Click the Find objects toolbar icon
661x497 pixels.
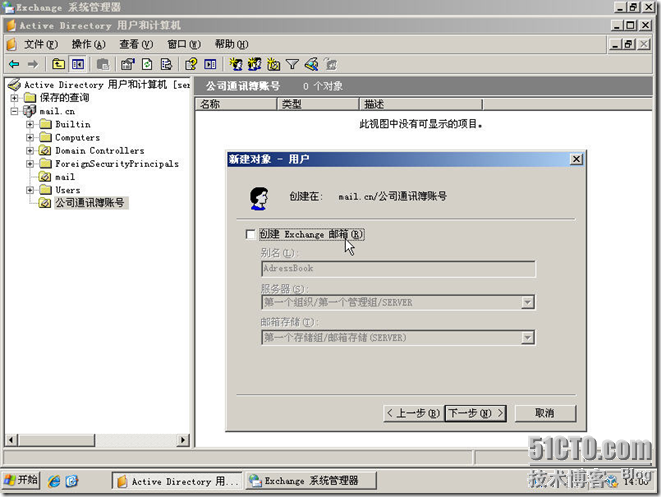[x=312, y=64]
